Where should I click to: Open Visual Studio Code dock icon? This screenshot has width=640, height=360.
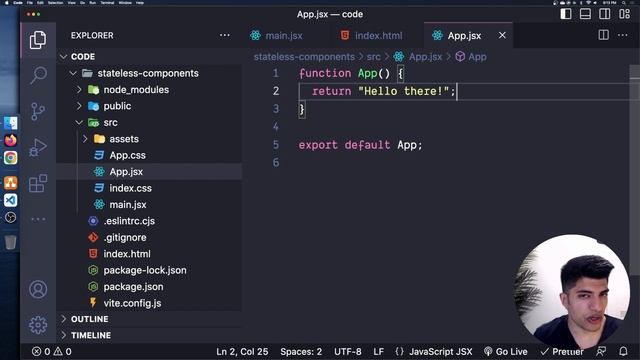(11, 200)
